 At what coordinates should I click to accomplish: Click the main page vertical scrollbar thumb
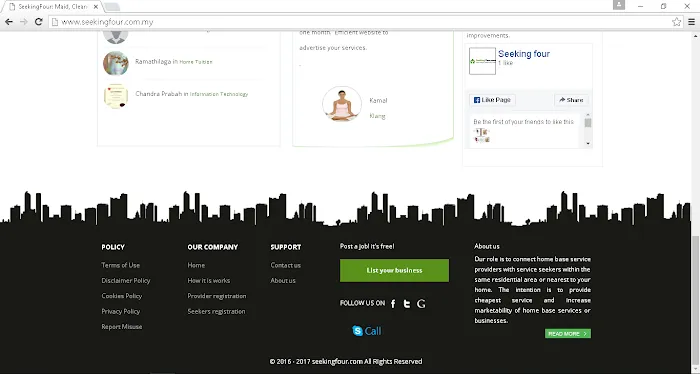point(696,299)
